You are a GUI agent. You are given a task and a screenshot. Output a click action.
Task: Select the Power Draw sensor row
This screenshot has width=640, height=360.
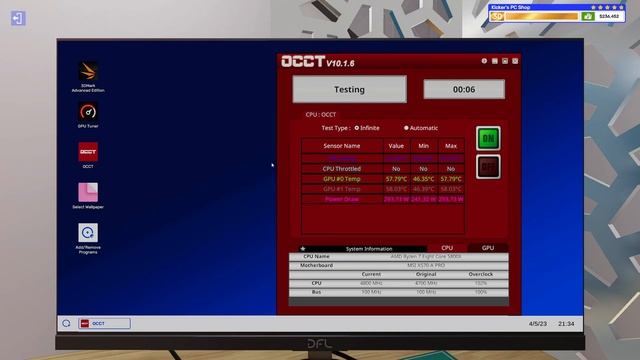pos(383,199)
